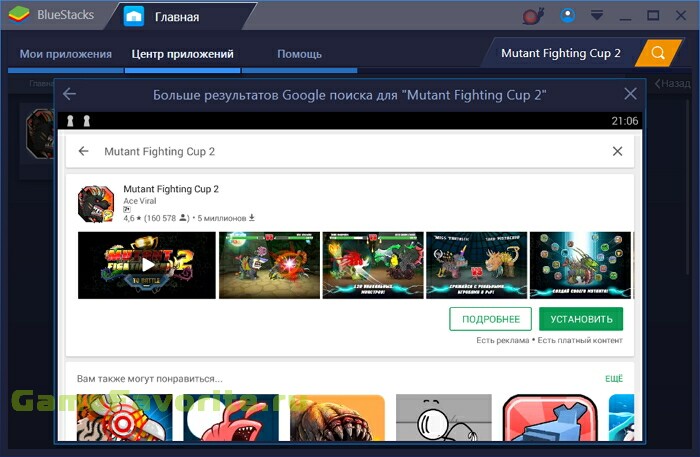This screenshot has height=457, width=700.
Task: Open the recommended app with red target icon
Action: [x=125, y=418]
